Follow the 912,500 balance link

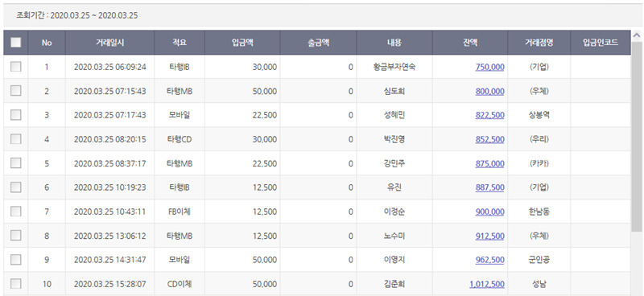tap(489, 236)
